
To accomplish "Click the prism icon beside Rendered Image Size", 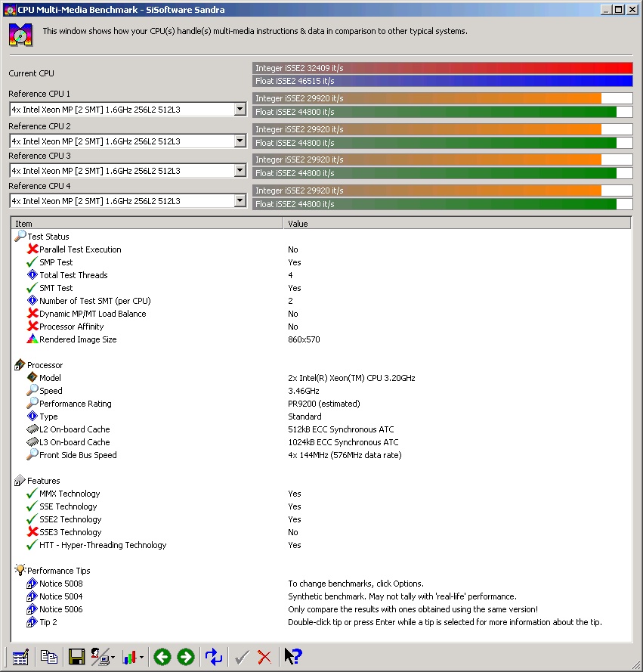I will pyautogui.click(x=32, y=339).
